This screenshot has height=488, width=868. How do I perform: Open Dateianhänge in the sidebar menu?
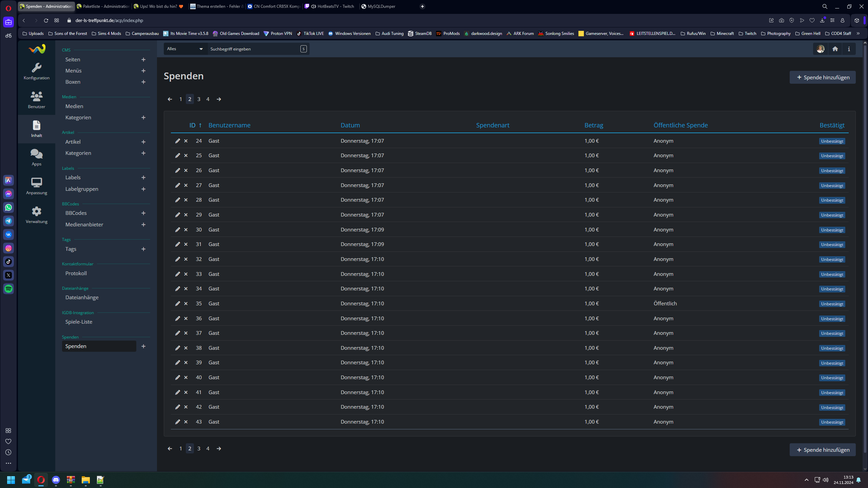pyautogui.click(x=82, y=298)
